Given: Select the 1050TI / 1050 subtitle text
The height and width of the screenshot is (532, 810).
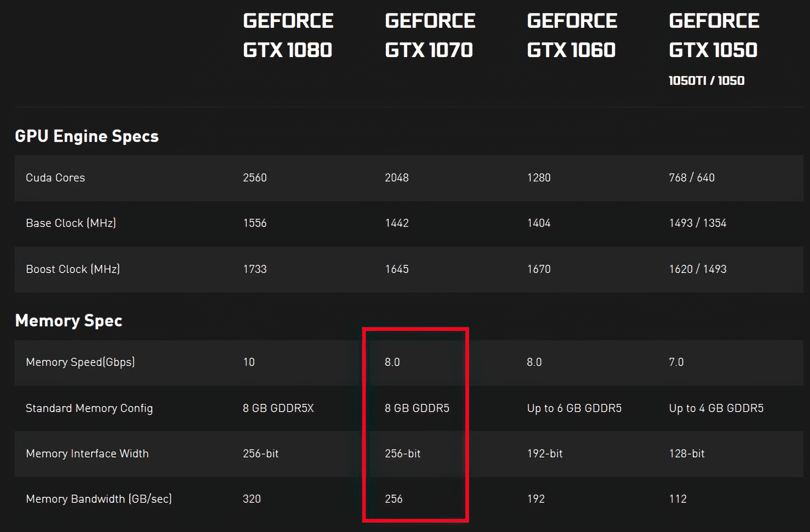Looking at the screenshot, I should point(707,80).
